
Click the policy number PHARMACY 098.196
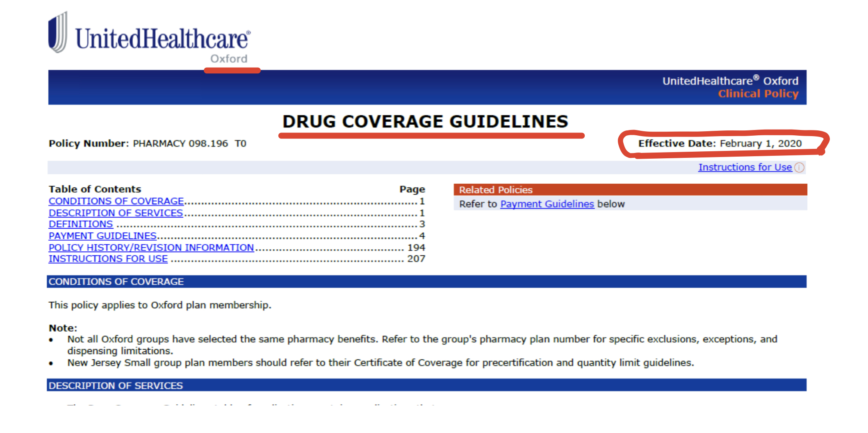(x=180, y=144)
